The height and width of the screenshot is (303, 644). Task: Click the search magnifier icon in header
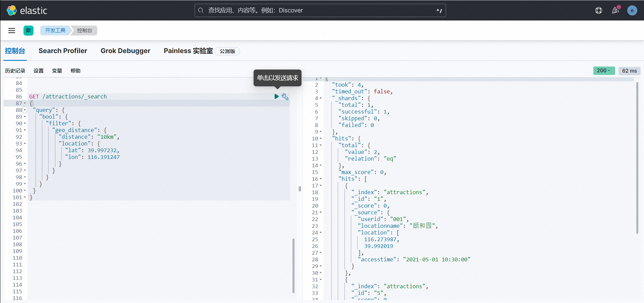(x=201, y=10)
